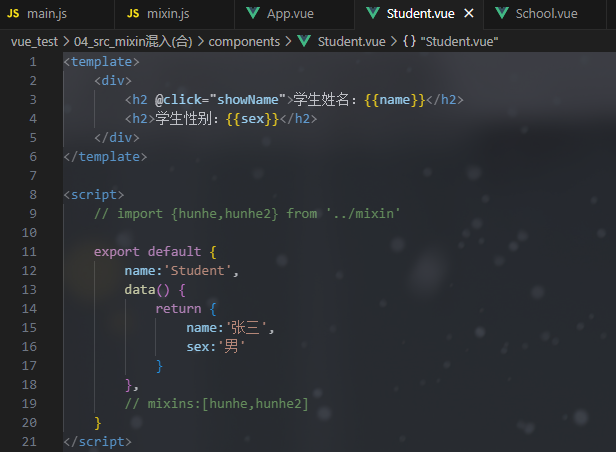616x452 pixels.
Task: Click {{sex}} interpolation on line 4
Action: tap(252, 119)
